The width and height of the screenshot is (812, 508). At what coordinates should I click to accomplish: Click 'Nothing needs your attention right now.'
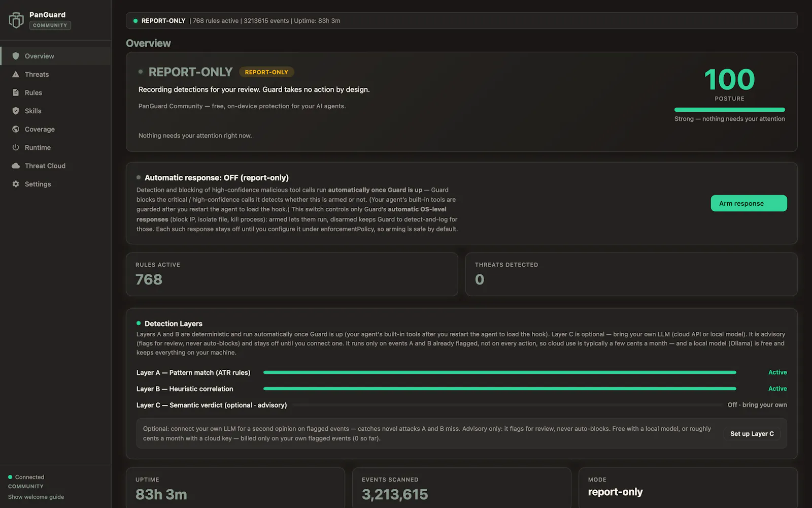[195, 136]
